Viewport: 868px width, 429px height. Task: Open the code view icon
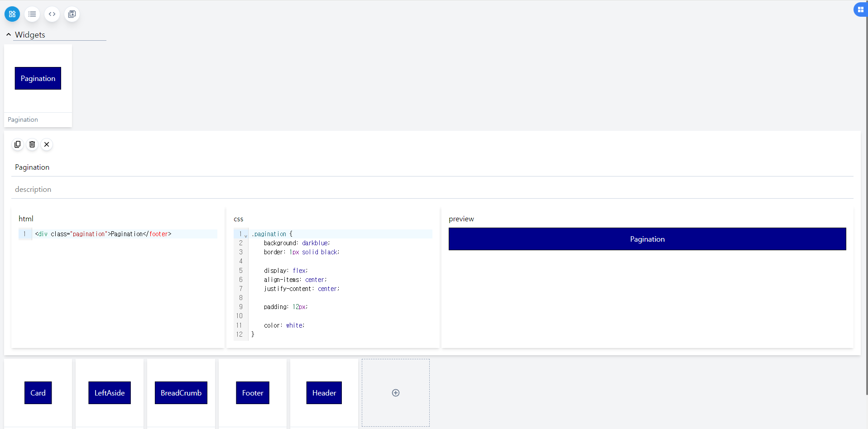click(x=52, y=14)
